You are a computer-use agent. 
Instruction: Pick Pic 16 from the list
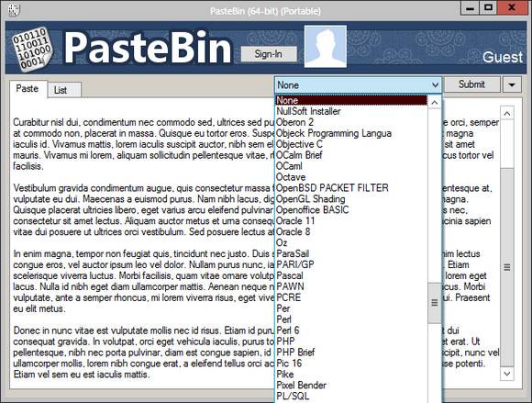pos(351,364)
